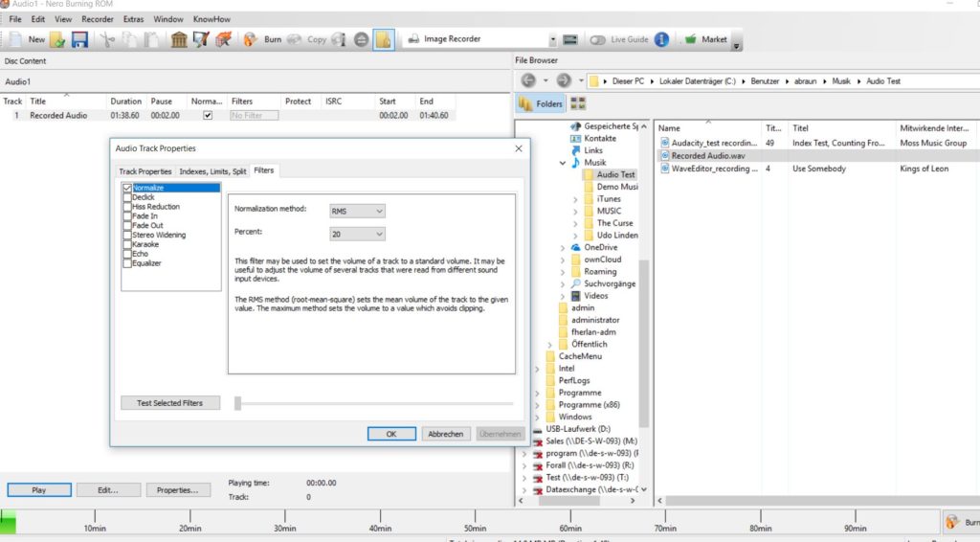
Task: Enable the Karaoke filter checkbox
Action: pos(127,244)
